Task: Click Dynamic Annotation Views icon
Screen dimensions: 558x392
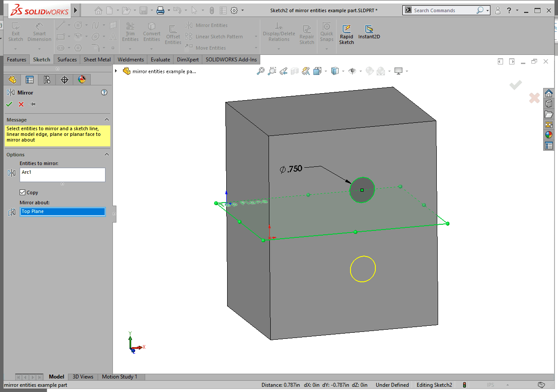Action: coord(306,71)
